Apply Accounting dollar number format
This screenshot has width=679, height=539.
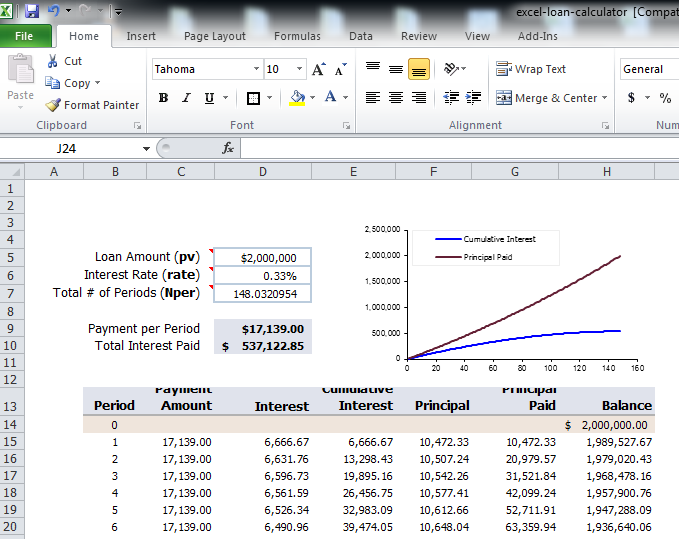pyautogui.click(x=631, y=98)
